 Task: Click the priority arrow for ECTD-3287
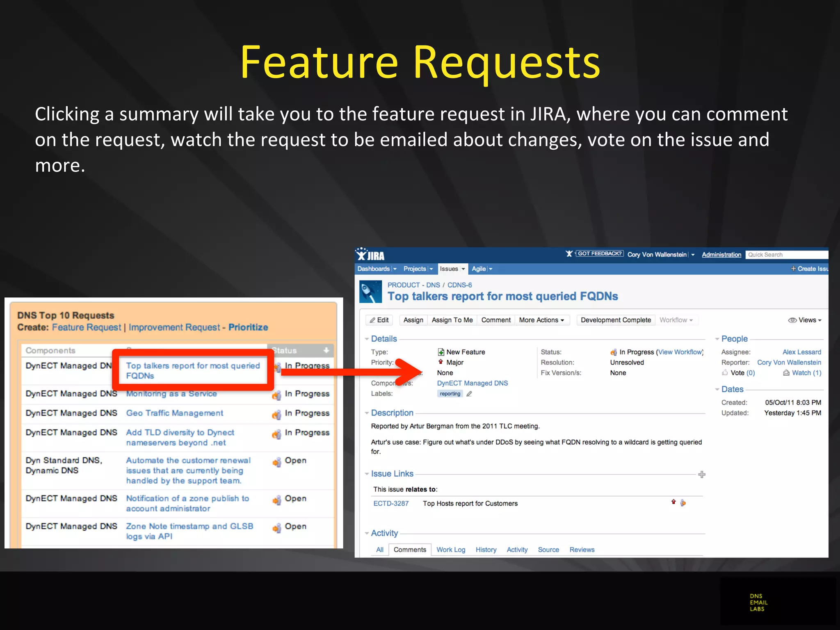[673, 502]
